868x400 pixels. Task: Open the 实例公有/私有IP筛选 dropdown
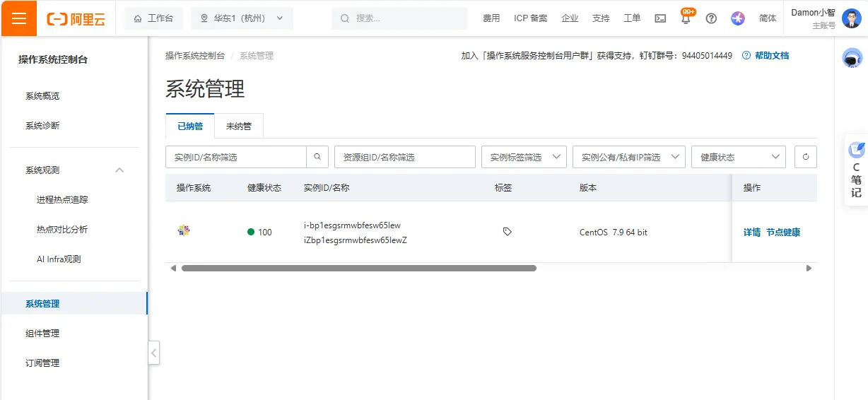629,157
